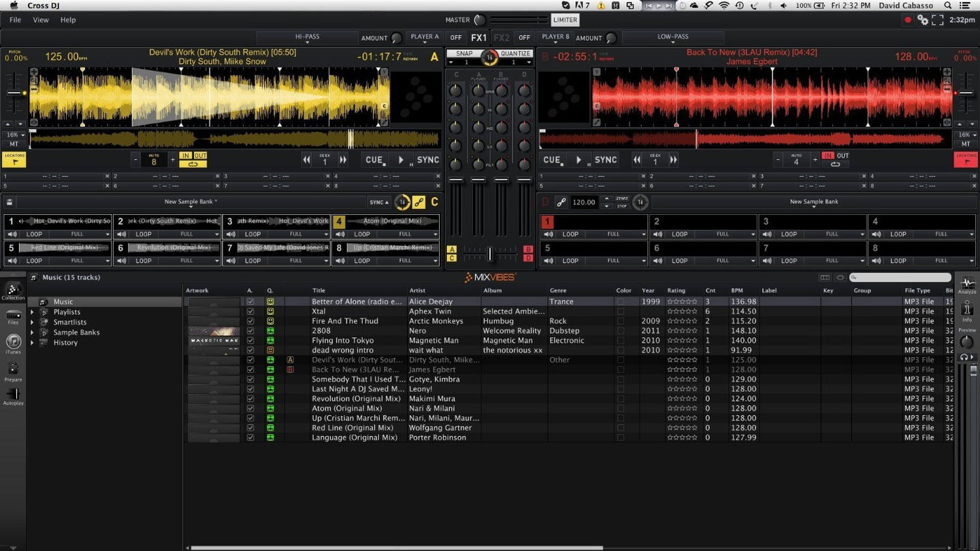Delete locator 1 on deck A with X

click(x=107, y=176)
